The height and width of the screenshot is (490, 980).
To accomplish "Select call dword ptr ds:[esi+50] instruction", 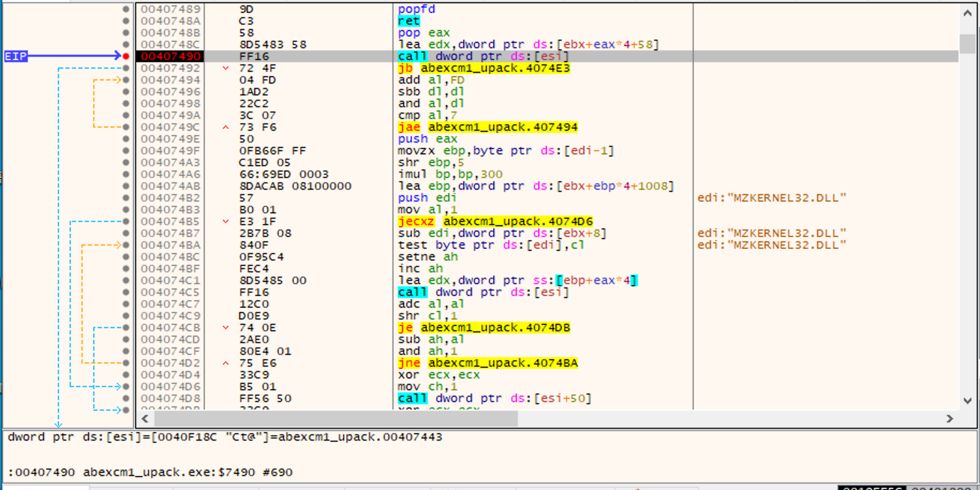I will point(494,398).
